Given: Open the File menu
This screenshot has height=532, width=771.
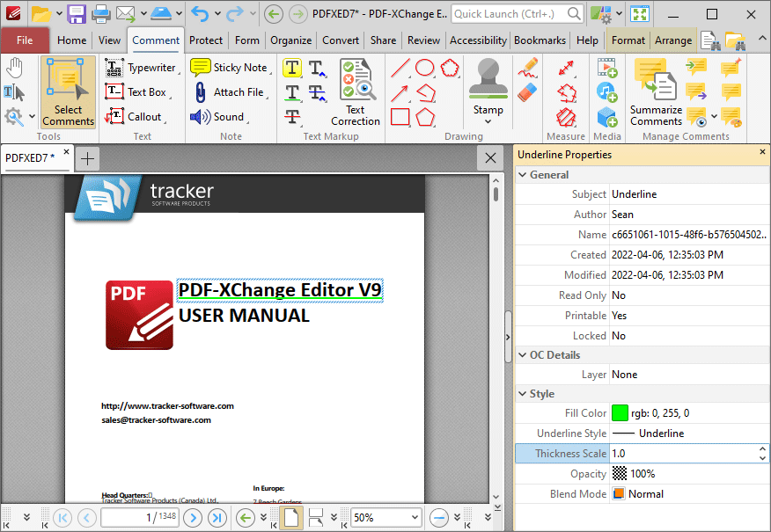Looking at the screenshot, I should pos(25,40).
